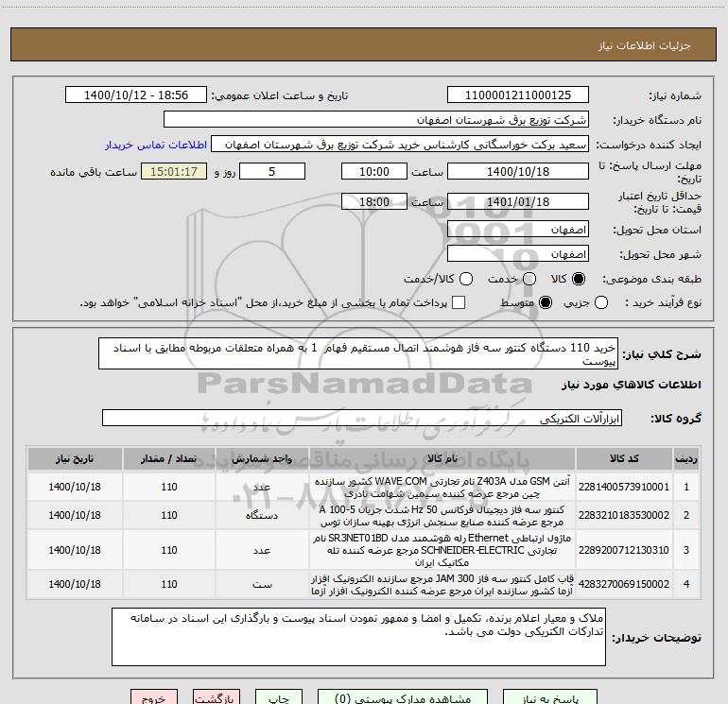Click the remaining time field 15:01:17
The height and width of the screenshot is (704, 728).
[174, 171]
